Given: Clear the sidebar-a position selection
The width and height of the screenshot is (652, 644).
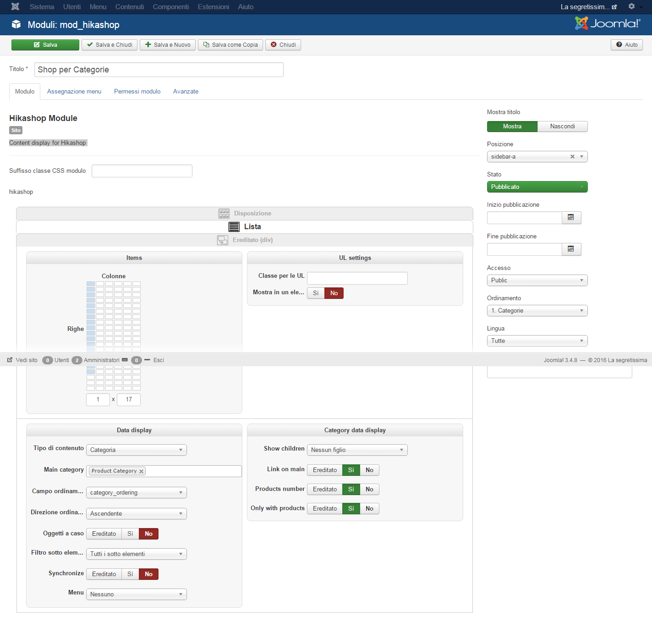Looking at the screenshot, I should point(572,157).
